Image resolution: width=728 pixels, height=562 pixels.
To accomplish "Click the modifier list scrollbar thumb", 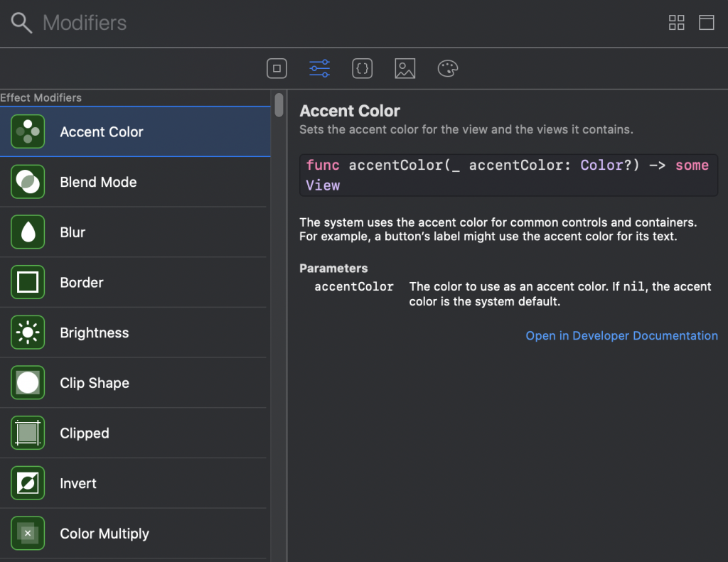I will [279, 104].
